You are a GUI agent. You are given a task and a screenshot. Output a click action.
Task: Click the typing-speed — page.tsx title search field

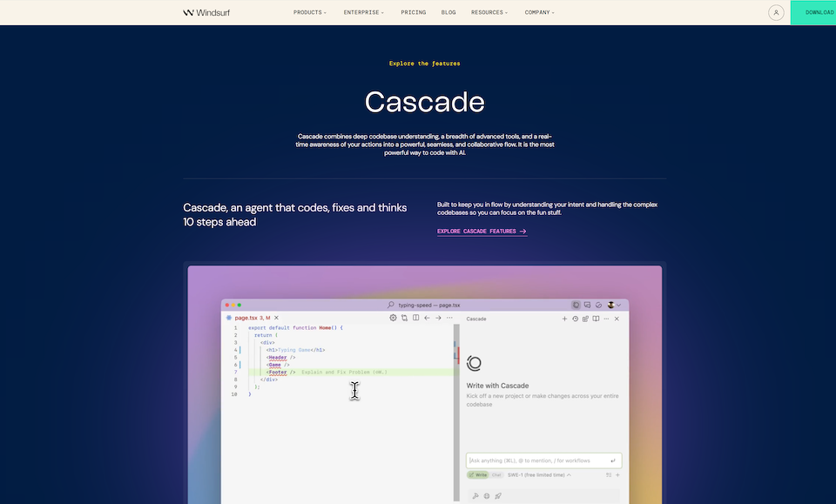coord(428,306)
